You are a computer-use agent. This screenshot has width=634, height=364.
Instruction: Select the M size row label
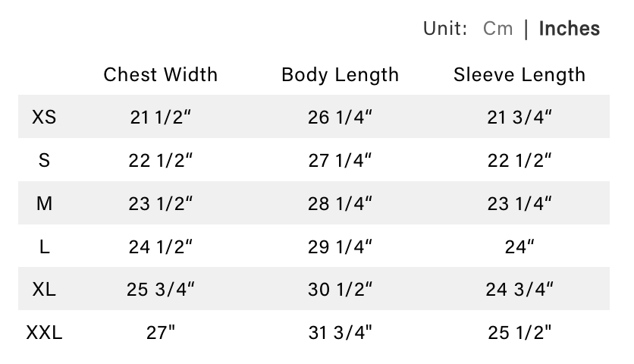coord(44,203)
